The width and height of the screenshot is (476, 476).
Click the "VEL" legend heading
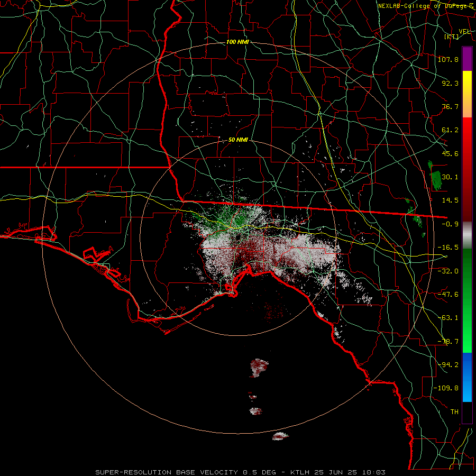click(464, 32)
